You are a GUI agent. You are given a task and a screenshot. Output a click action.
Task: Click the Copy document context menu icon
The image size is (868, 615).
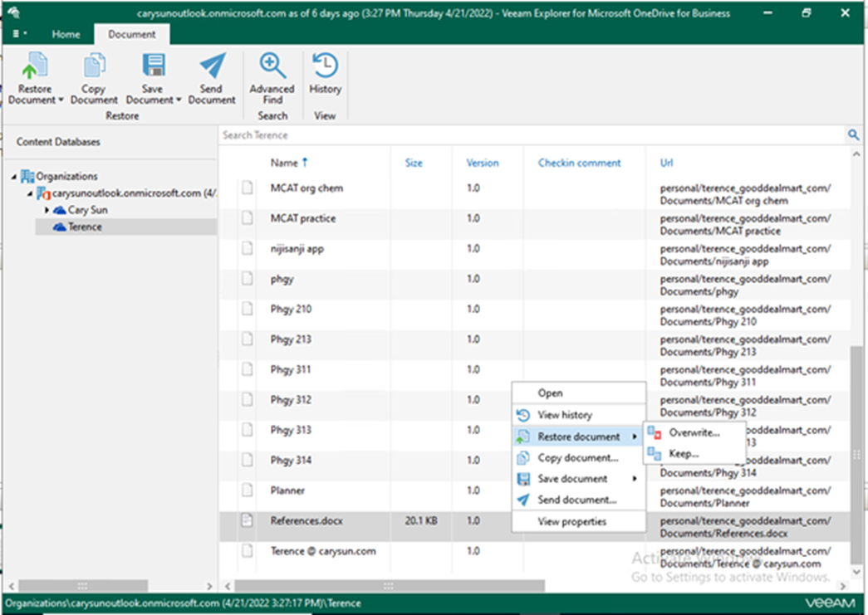522,458
